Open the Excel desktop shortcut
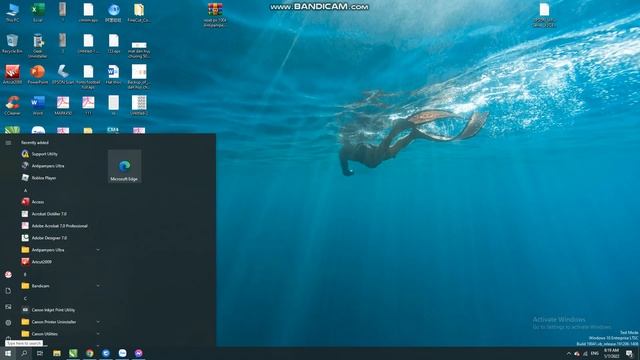 pyautogui.click(x=38, y=12)
